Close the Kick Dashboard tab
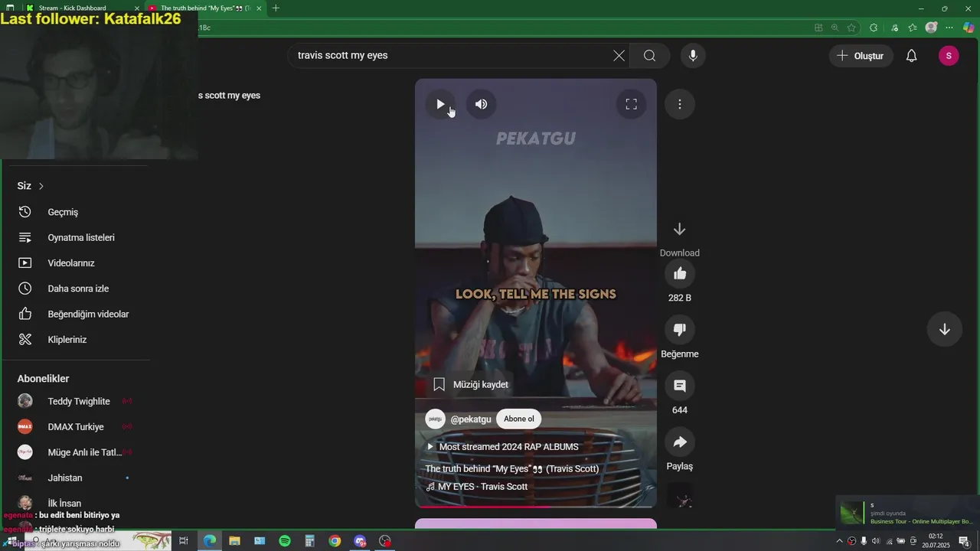This screenshot has width=980, height=551. click(137, 8)
